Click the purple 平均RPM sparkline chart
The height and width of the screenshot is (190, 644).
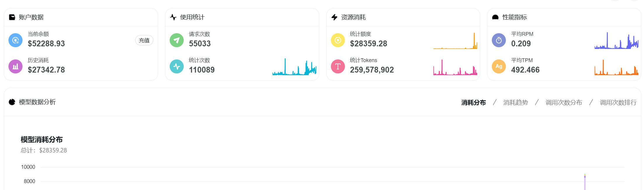coord(617,41)
